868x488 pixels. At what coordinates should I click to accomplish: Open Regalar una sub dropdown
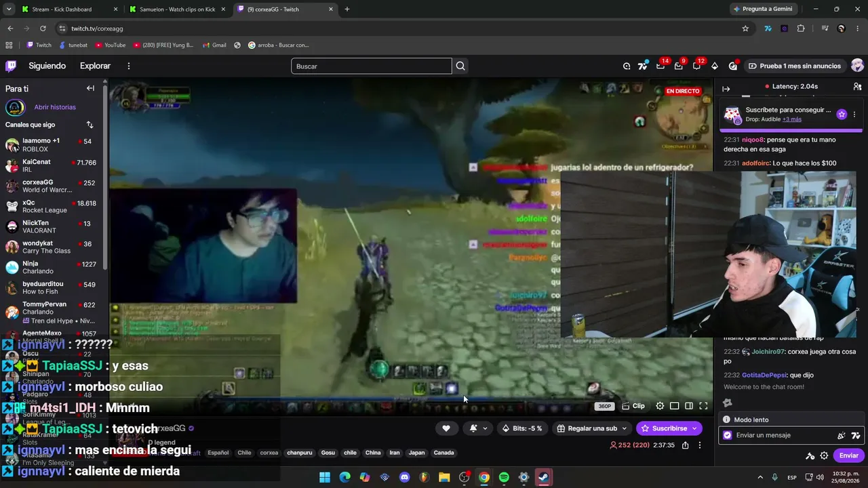591,428
